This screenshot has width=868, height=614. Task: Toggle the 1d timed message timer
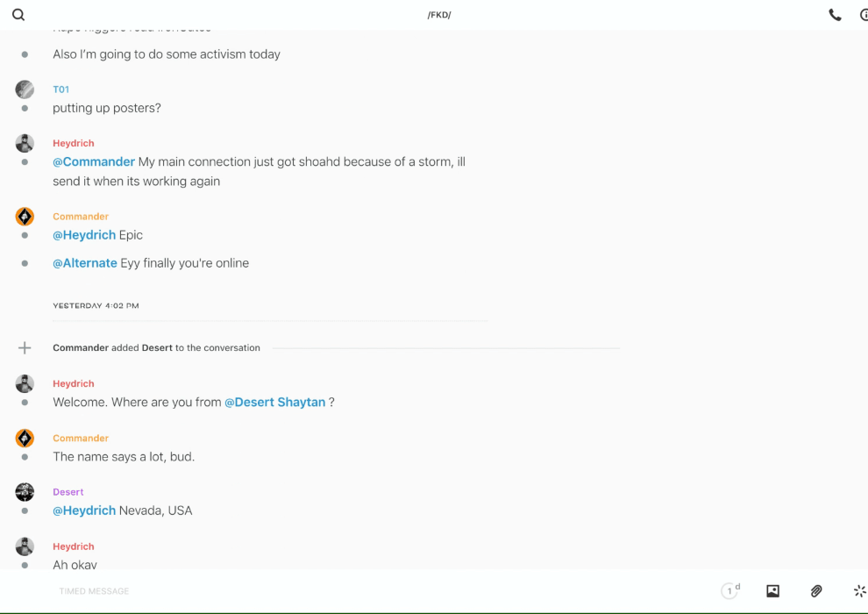coord(729,591)
